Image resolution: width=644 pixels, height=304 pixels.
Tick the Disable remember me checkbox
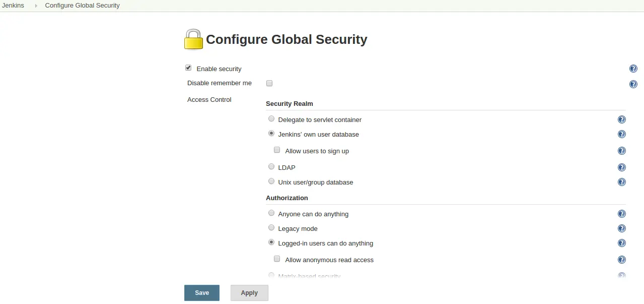point(269,83)
